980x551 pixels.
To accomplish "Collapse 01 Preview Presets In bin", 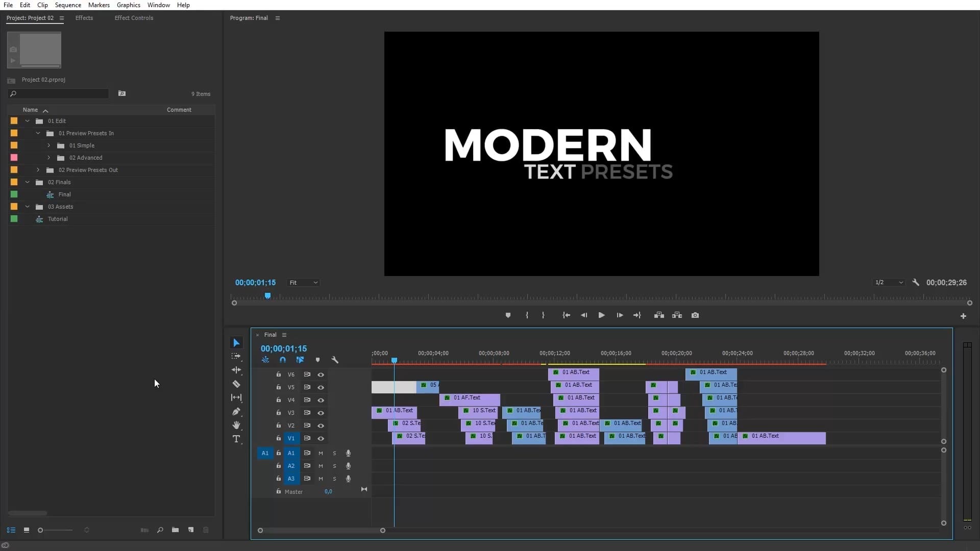I will (38, 133).
